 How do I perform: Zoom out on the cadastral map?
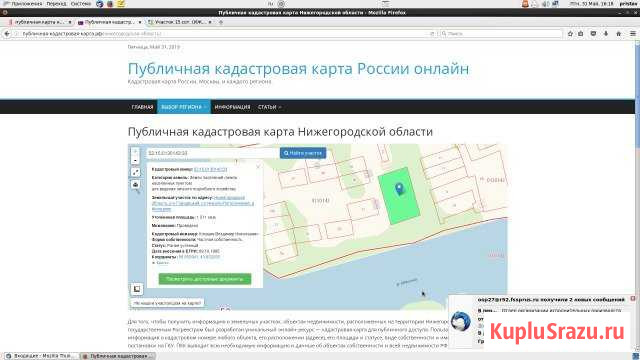136,160
